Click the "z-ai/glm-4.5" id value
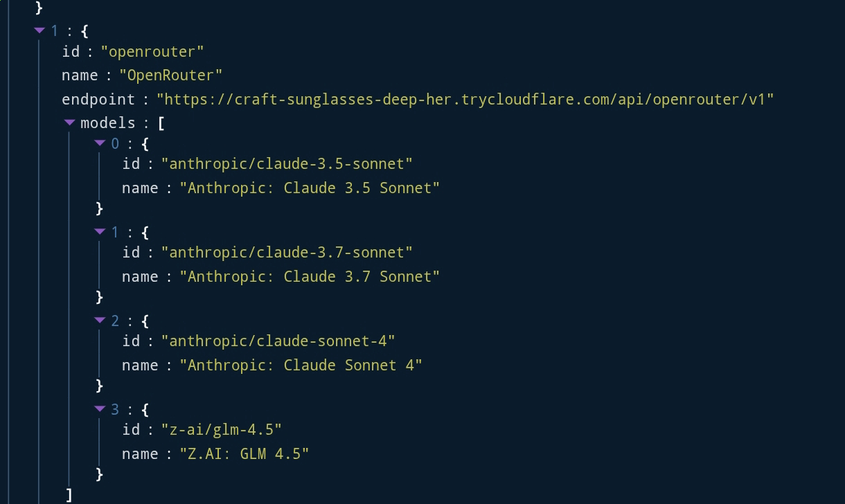The height and width of the screenshot is (504, 845). pos(221,429)
